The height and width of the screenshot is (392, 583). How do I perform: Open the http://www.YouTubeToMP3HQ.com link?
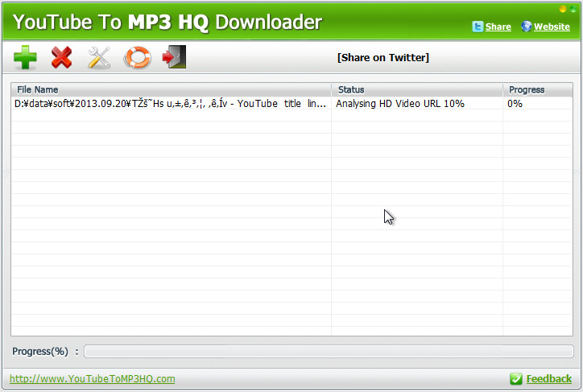93,378
